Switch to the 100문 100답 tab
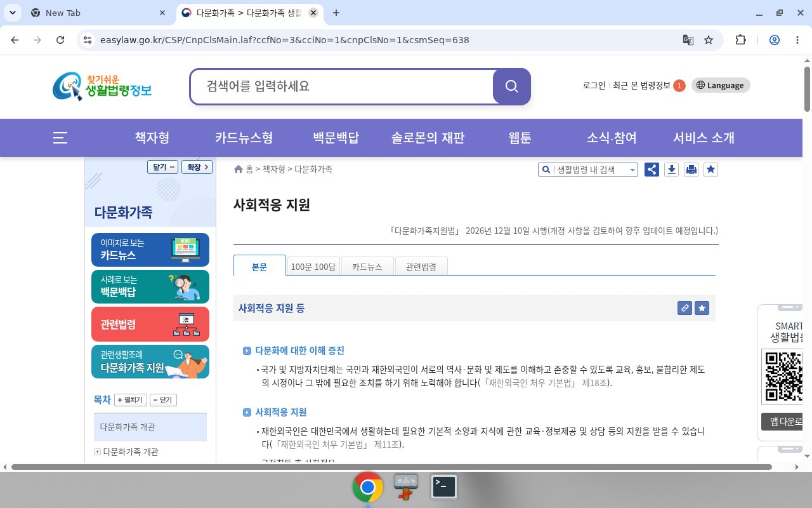 (x=313, y=267)
